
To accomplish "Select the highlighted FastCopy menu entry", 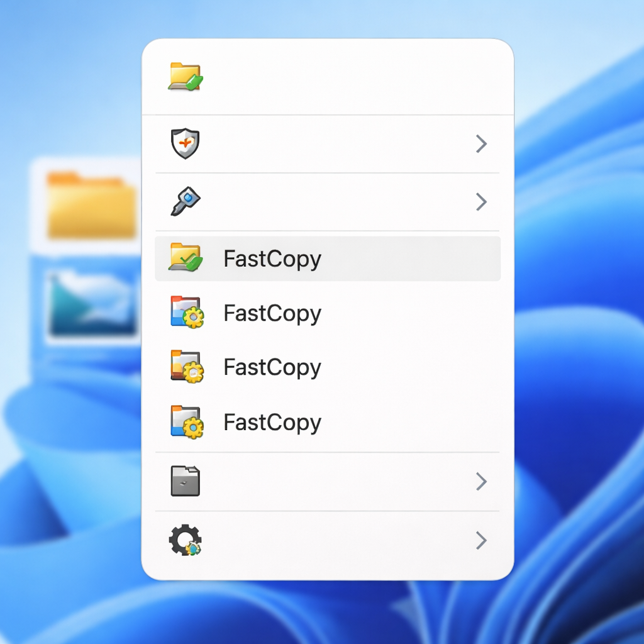I will click(272, 258).
